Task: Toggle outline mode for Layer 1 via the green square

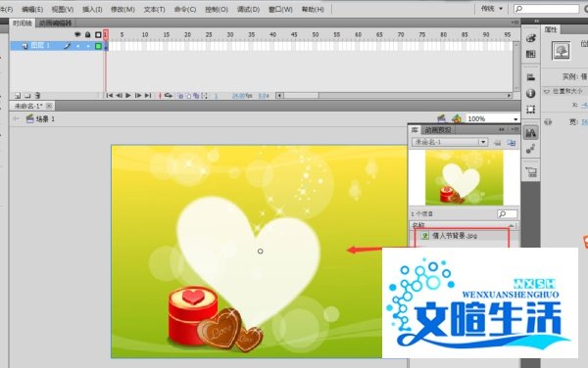Action: tap(98, 46)
